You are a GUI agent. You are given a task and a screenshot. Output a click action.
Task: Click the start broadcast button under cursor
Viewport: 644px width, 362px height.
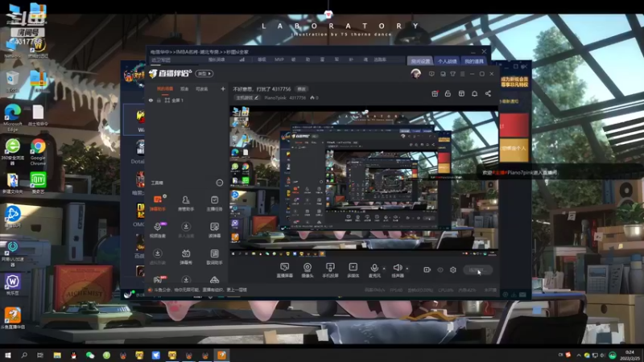(x=477, y=269)
